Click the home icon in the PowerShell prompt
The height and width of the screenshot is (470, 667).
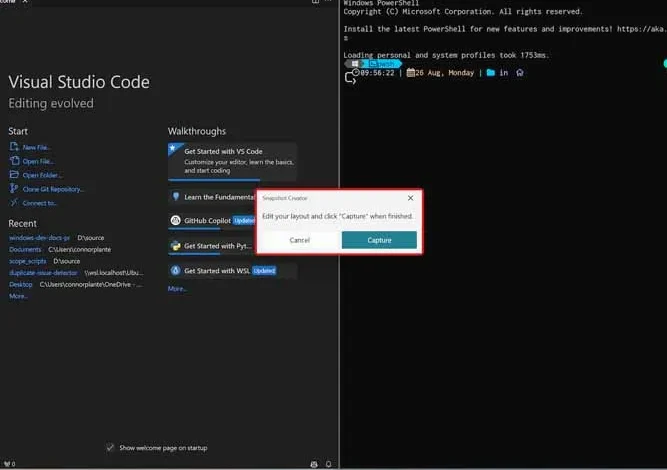pyautogui.click(x=520, y=73)
